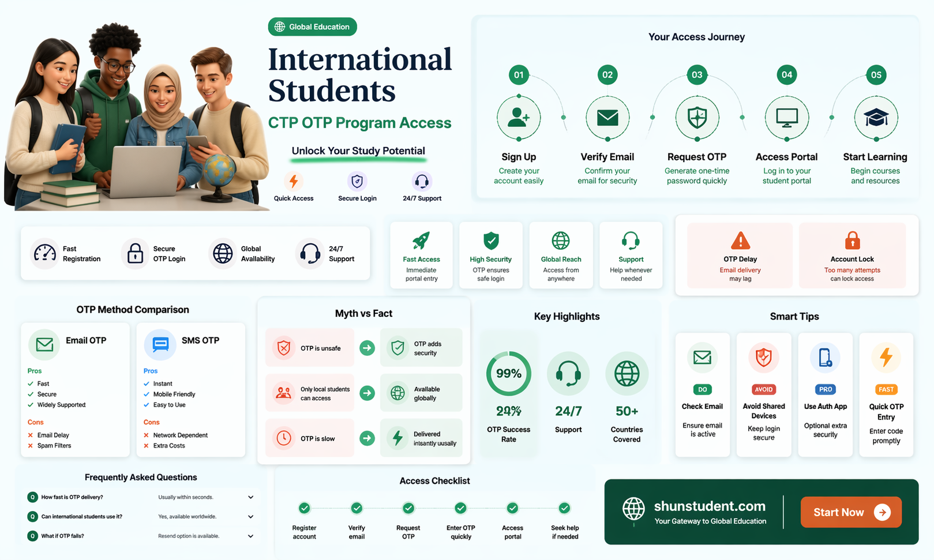This screenshot has width=934, height=560.
Task: Click the DO tag on Check Email
Action: [x=702, y=389]
